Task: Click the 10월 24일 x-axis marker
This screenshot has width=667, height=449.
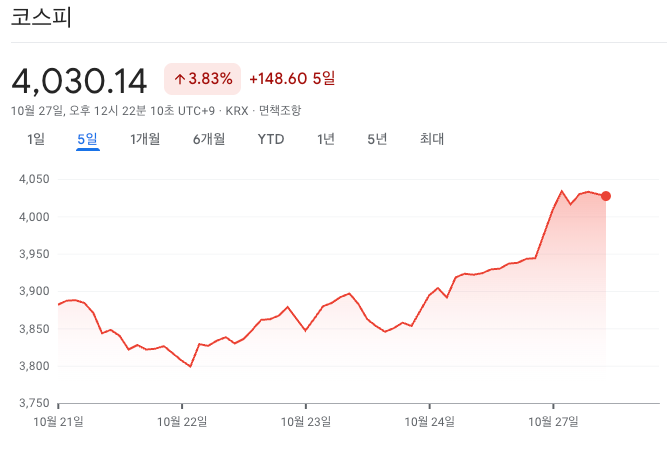Action: click(x=429, y=422)
